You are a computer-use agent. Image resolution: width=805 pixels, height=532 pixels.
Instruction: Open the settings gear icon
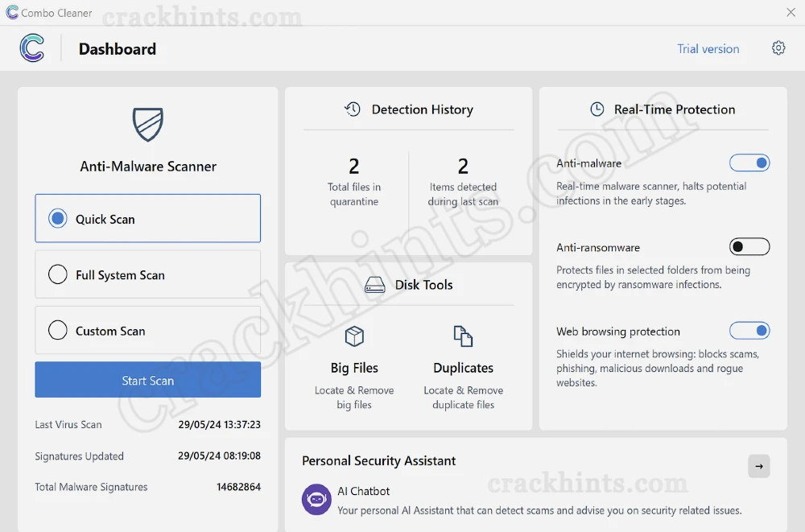click(x=778, y=48)
